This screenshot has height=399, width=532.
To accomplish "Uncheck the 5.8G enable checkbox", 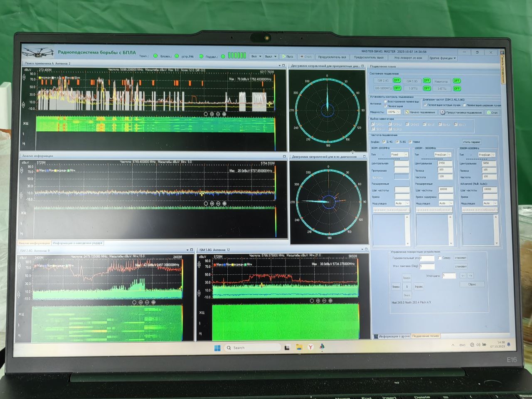I will (x=397, y=142).
